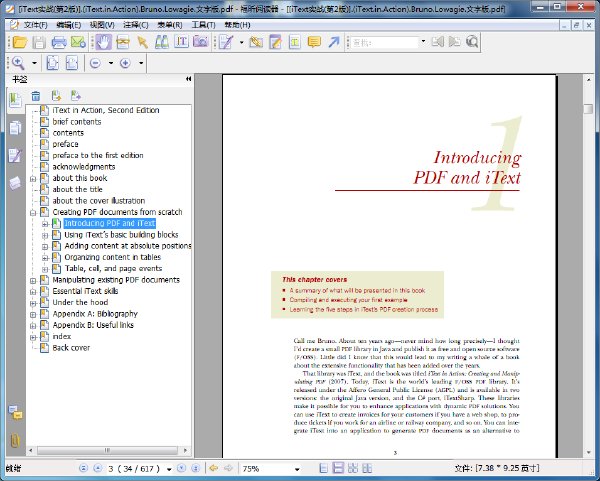Open Organizing content in tables bookmark
The image size is (600, 481).
point(112,257)
